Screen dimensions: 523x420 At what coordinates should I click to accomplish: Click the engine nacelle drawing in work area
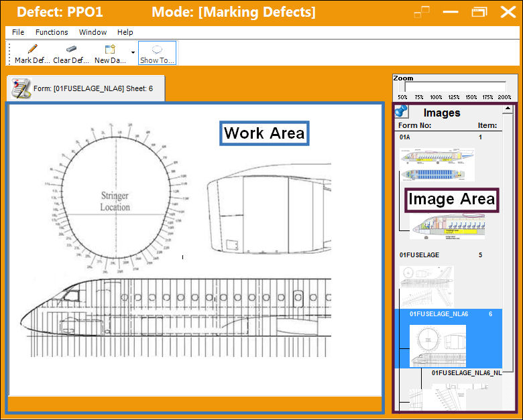269,210
